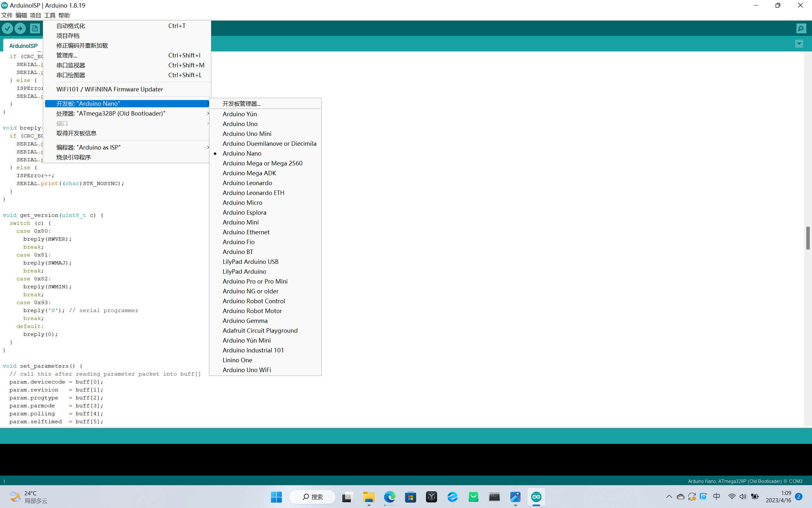Click the Arduino IDE taskbar icon
Image resolution: width=812 pixels, height=508 pixels.
(x=536, y=497)
